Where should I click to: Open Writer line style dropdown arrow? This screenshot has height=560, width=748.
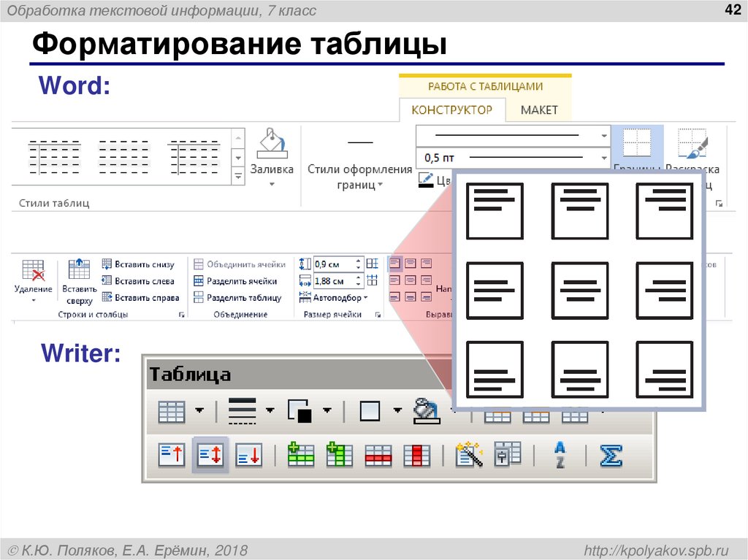click(x=270, y=410)
